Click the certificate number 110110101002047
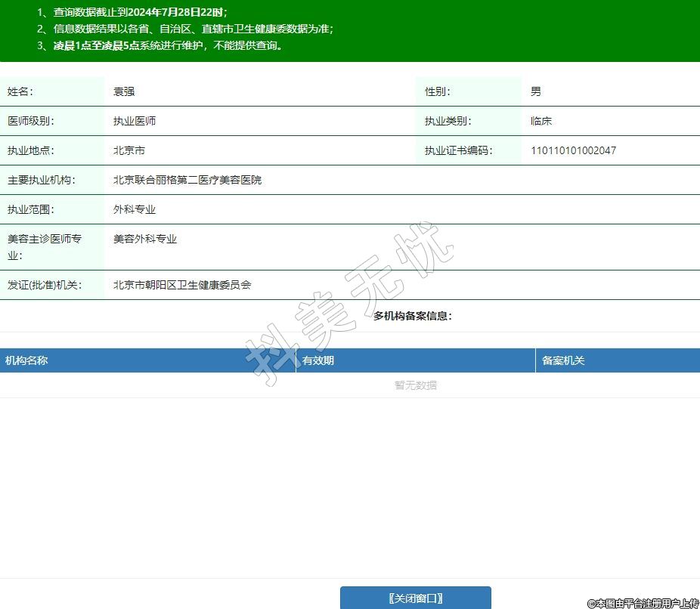Viewport: 700px width, 609px height. pos(573,150)
